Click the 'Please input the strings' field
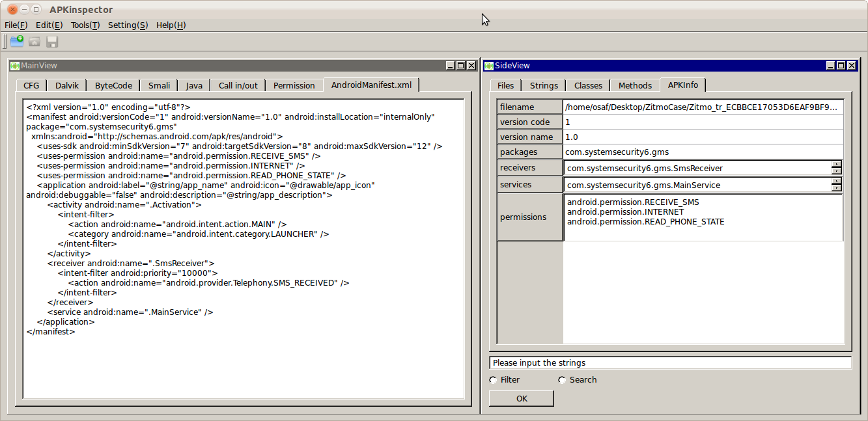Image resolution: width=868 pixels, height=421 pixels. point(670,363)
